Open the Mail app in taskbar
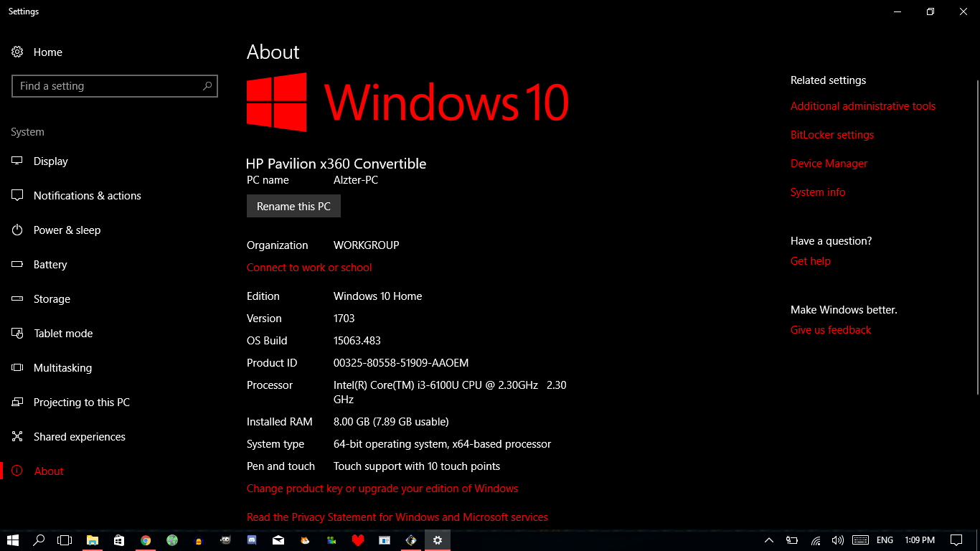 (278, 540)
